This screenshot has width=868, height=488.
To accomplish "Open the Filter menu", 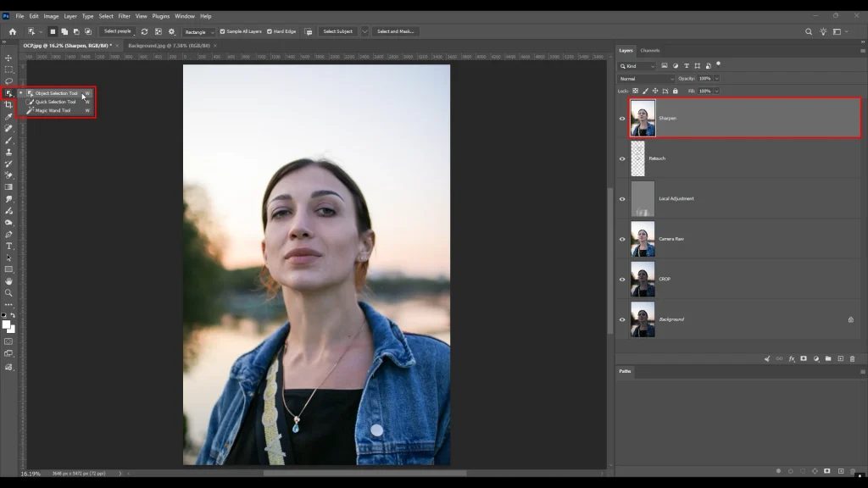I will pyautogui.click(x=124, y=16).
